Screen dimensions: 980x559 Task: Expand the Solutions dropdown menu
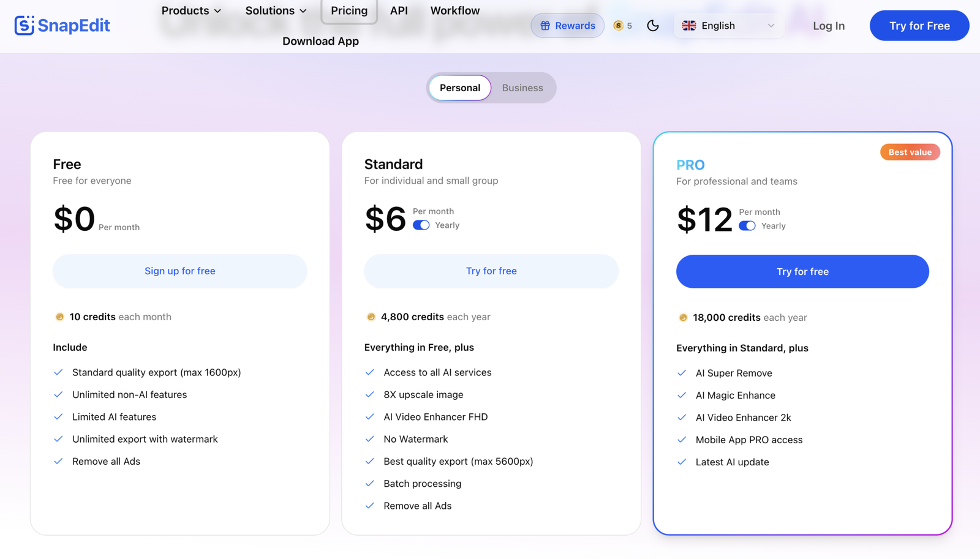coord(276,10)
